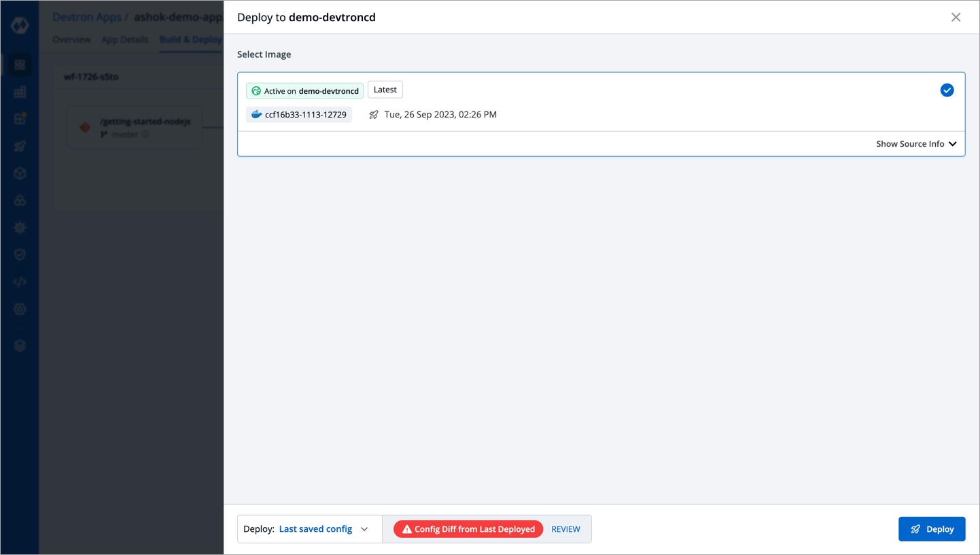Select the ccf16b33 container image checkmark
The height and width of the screenshot is (555, 980).
pyautogui.click(x=947, y=90)
